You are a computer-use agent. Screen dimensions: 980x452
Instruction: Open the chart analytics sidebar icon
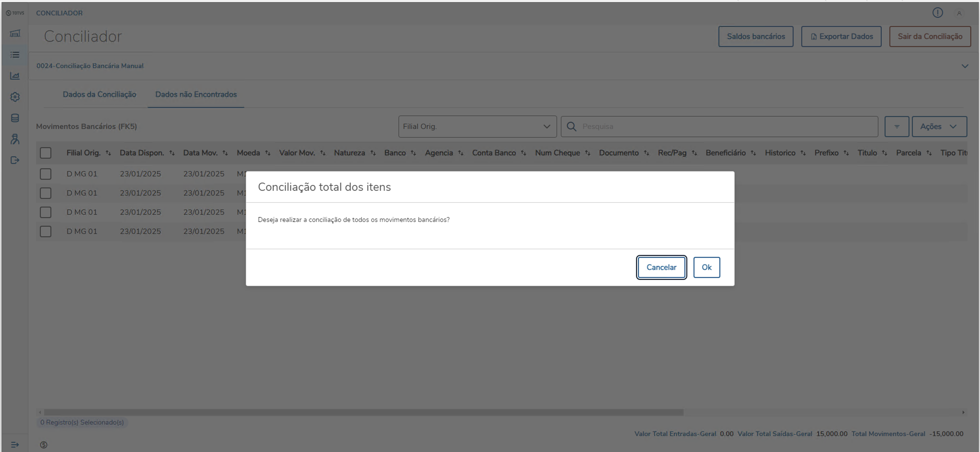pyautogui.click(x=15, y=76)
